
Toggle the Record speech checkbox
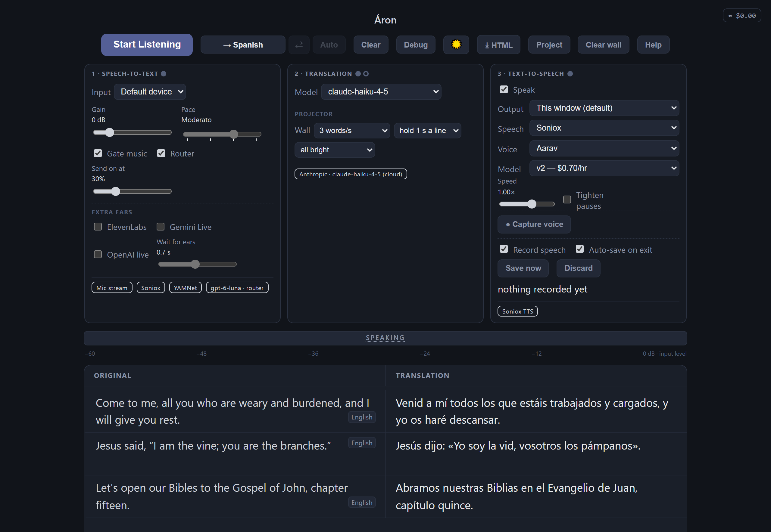(504, 249)
